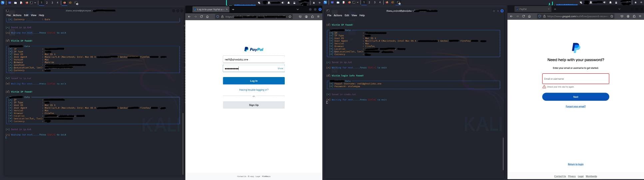The height and width of the screenshot is (180, 644).
Task: Open extensions icon in the password-recovery browser
Action: click(634, 16)
